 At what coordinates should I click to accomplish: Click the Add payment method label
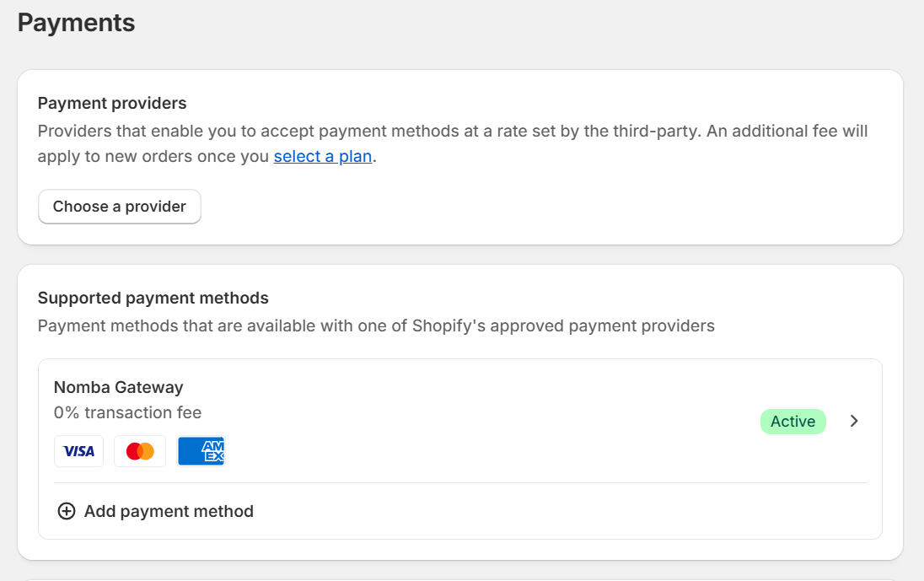pos(169,511)
